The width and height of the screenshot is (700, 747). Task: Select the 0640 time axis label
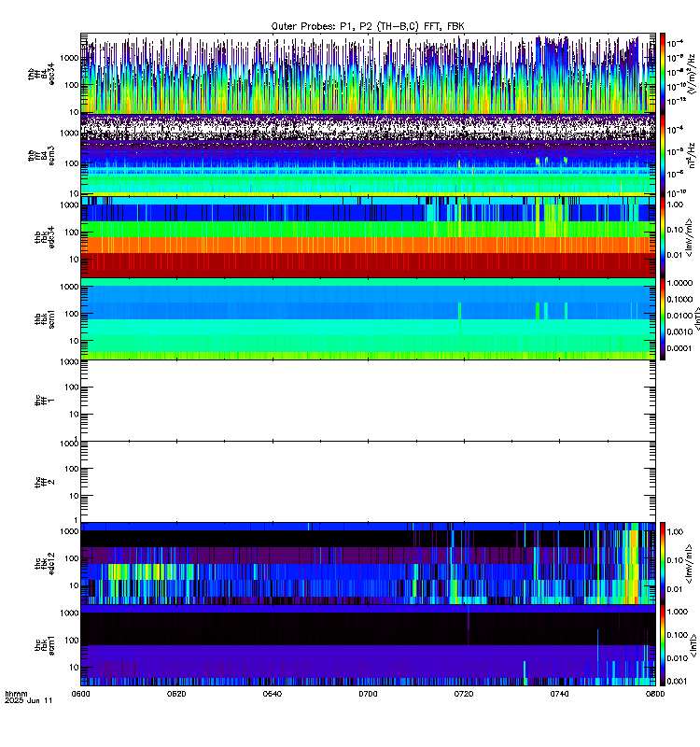(x=273, y=694)
